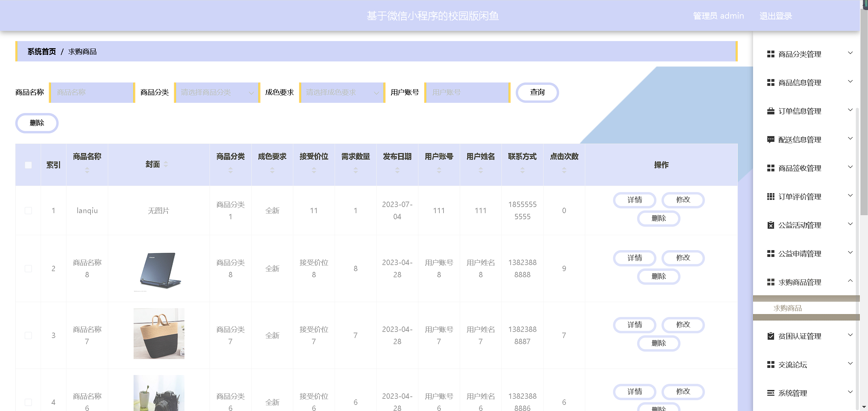The height and width of the screenshot is (411, 868).
Task: Click the 系统管理 list icon
Action: tap(771, 393)
